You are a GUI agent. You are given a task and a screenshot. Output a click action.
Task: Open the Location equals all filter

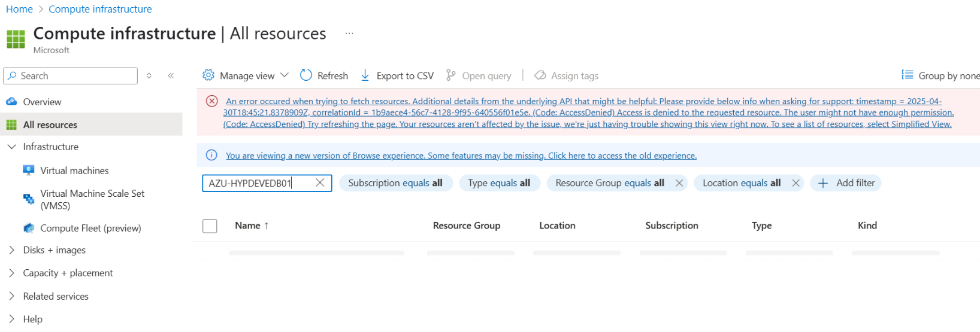[x=742, y=183]
